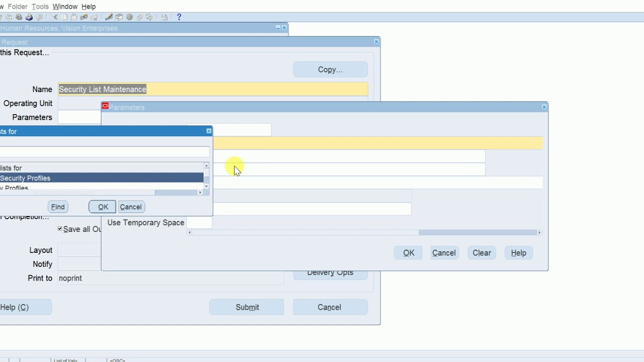This screenshot has width=644, height=362.
Task: Click the Name field Security List Maintenance
Action: point(213,89)
